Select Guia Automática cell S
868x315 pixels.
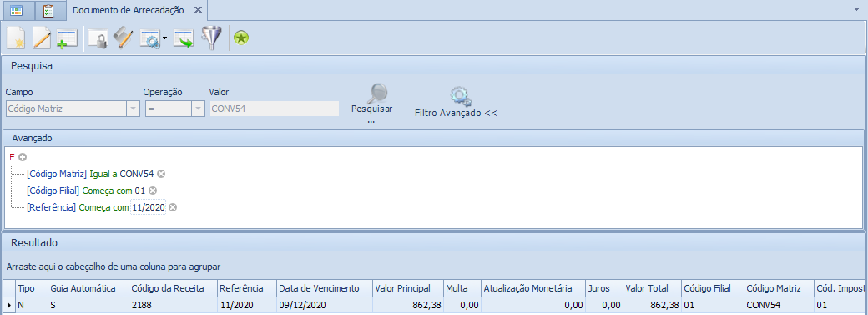(x=88, y=305)
